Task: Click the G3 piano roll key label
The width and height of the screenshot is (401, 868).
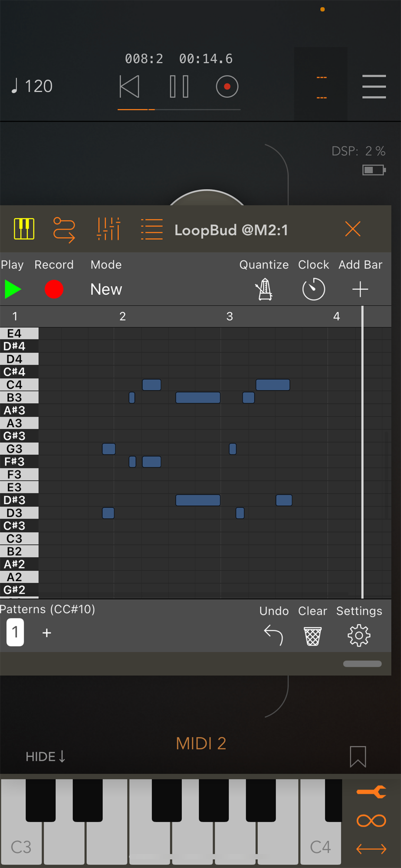Action: point(19,449)
